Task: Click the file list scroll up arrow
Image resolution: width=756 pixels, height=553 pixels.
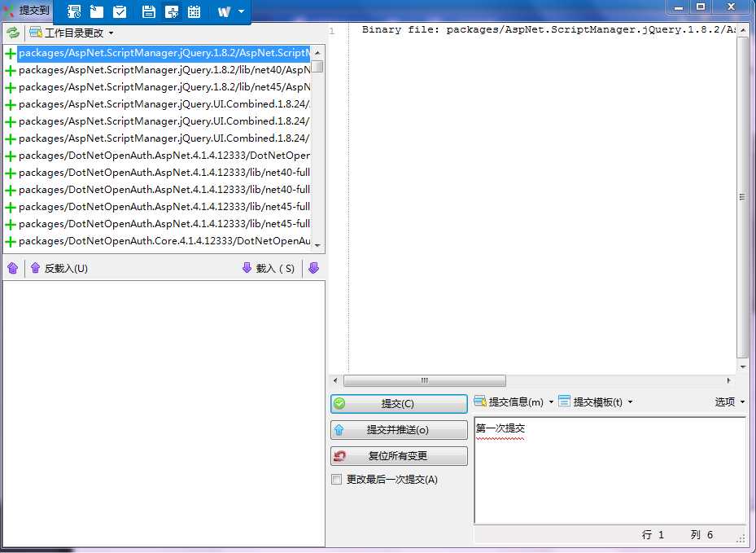Action: (317, 52)
